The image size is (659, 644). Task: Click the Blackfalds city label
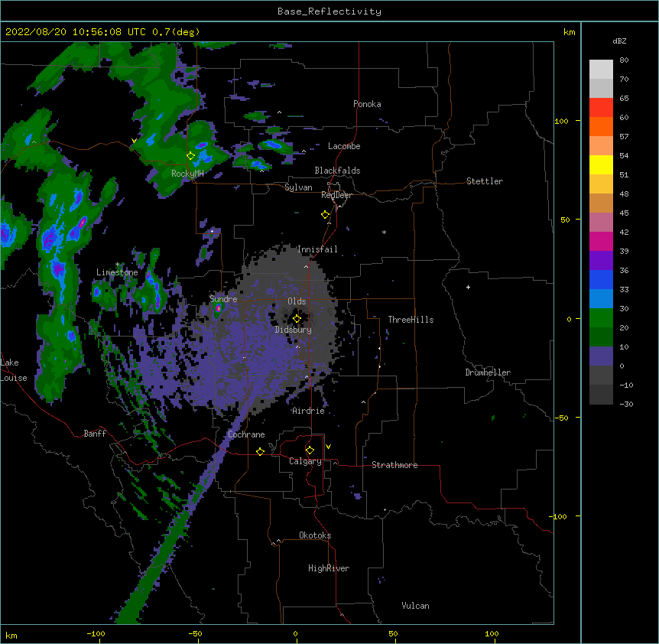tap(337, 171)
